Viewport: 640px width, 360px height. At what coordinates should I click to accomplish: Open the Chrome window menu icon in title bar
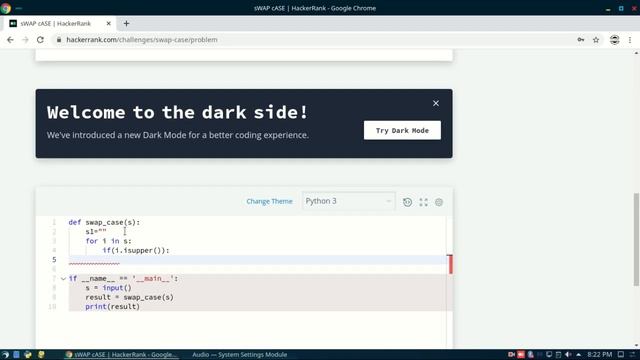tap(6, 8)
